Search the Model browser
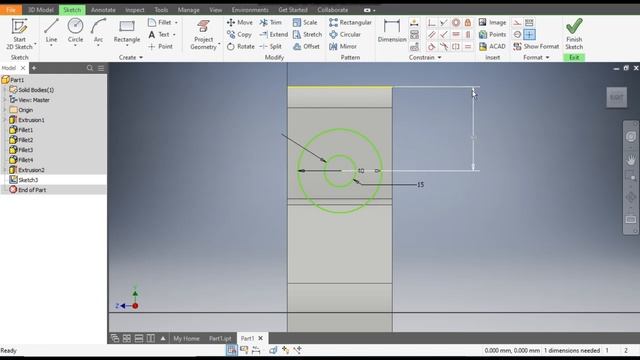Viewport: 640px width, 360px height. (x=90, y=68)
